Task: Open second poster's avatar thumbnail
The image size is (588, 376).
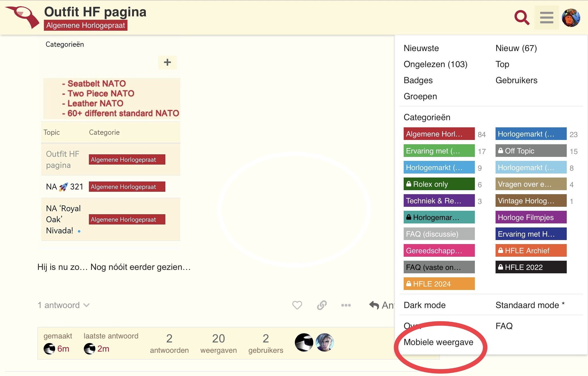Action: tap(325, 342)
